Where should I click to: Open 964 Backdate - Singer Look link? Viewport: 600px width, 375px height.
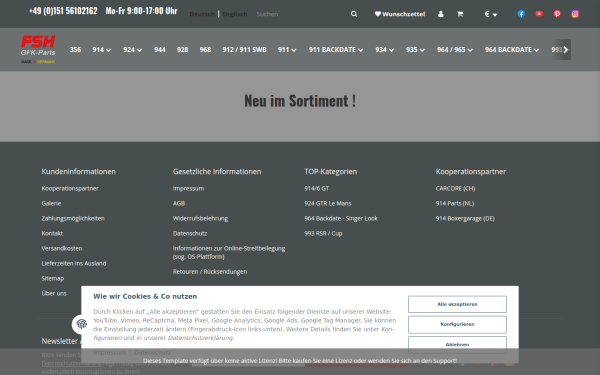click(x=341, y=218)
